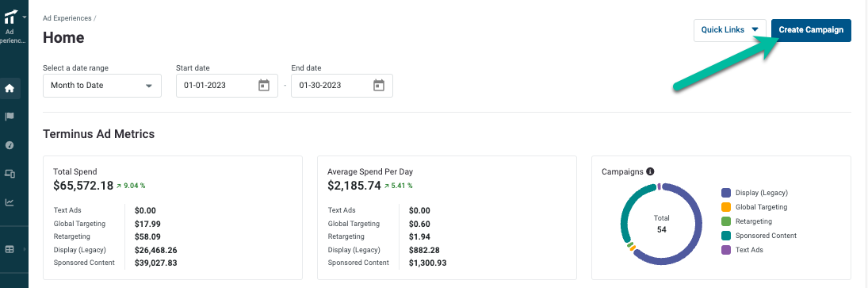Open the Start date calendar picker icon

coord(264,86)
